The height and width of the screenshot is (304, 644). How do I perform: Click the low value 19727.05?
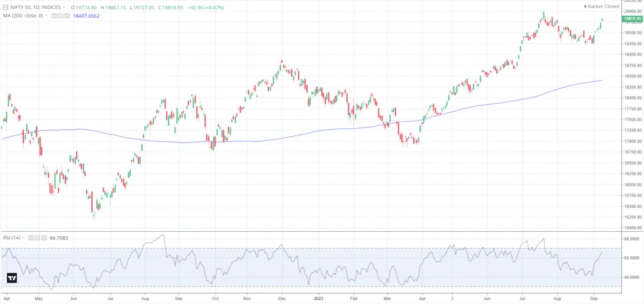click(x=144, y=8)
